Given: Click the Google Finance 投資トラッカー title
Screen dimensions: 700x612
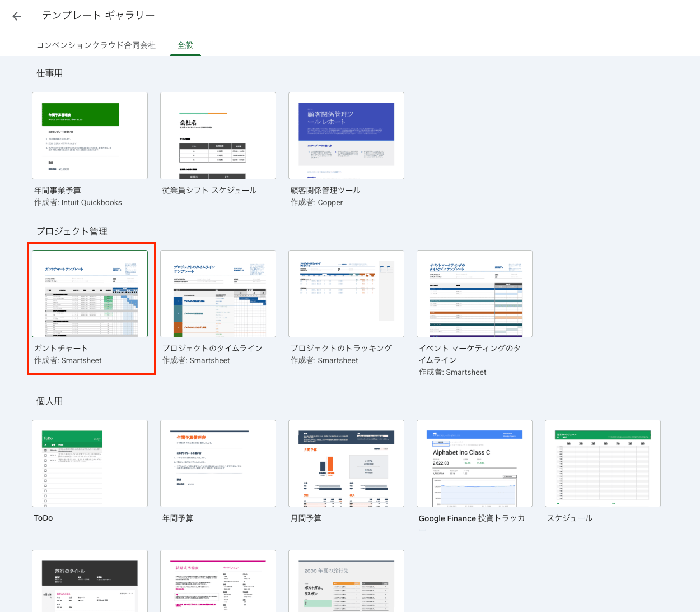Looking at the screenshot, I should (x=472, y=523).
